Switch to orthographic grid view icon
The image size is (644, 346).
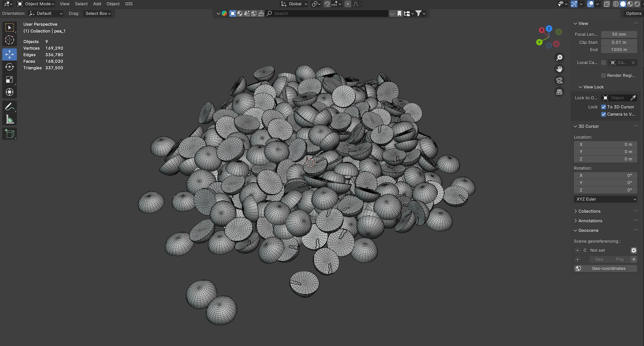tap(559, 92)
